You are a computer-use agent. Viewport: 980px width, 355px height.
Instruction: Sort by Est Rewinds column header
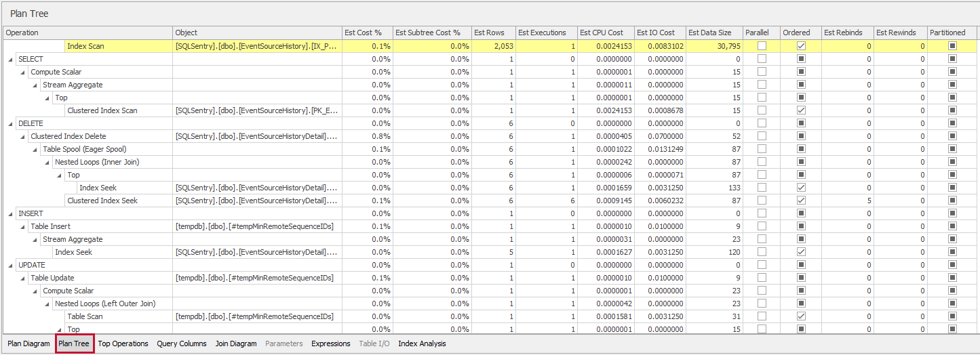click(x=900, y=33)
